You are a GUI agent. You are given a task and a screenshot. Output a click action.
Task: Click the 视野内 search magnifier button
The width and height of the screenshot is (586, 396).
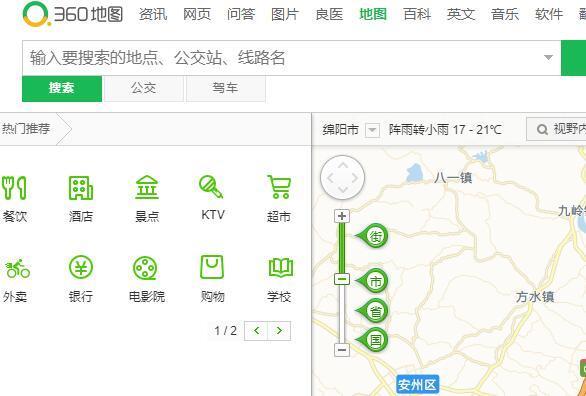tap(557, 129)
